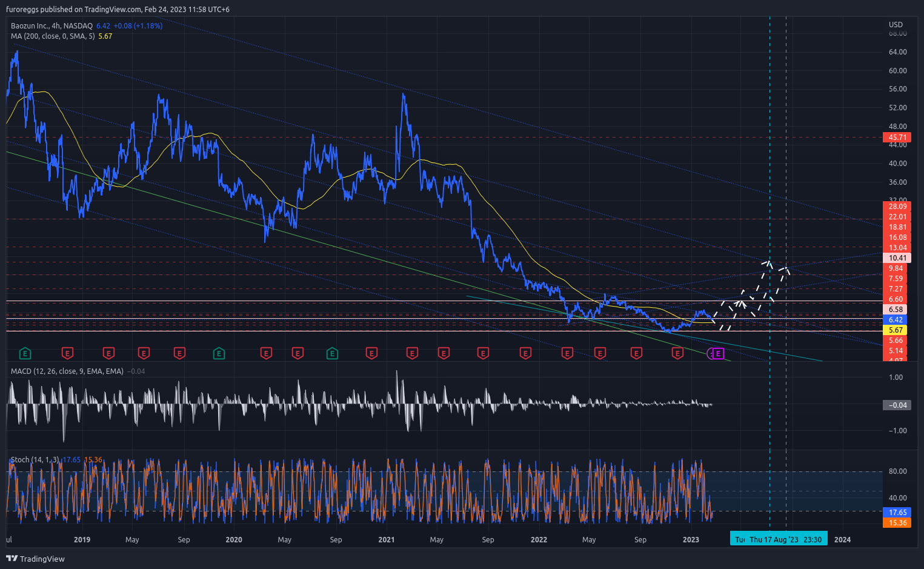Click 2024 on the time axis
Viewport: 924px width, 569px height.
point(842,540)
